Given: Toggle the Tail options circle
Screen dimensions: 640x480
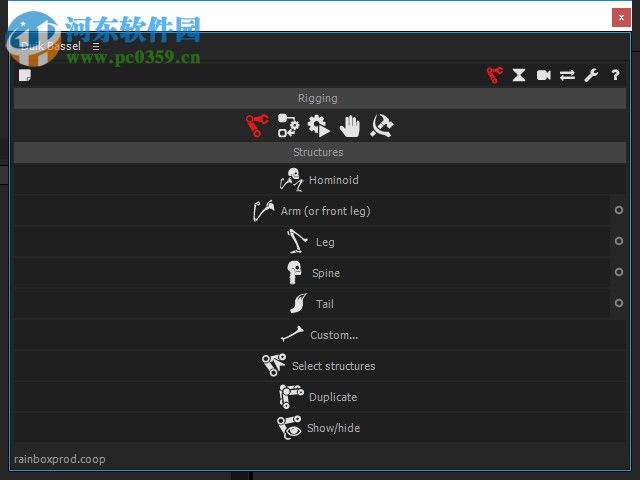Looking at the screenshot, I should coord(619,303).
